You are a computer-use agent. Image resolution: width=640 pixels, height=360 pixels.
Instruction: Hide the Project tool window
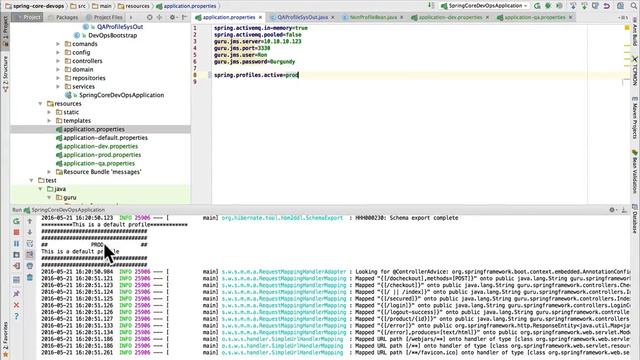click(x=184, y=17)
